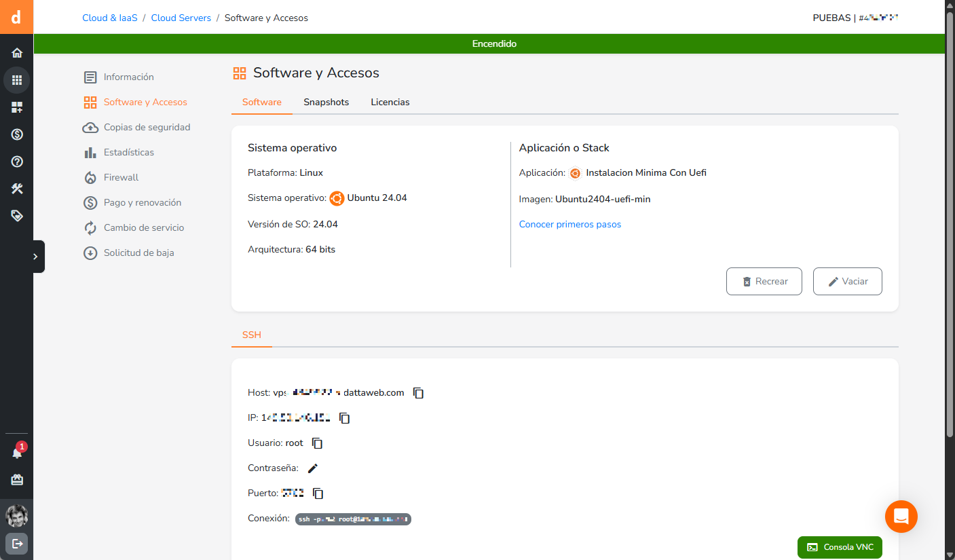Click the Firewall flame icon

pos(90,177)
